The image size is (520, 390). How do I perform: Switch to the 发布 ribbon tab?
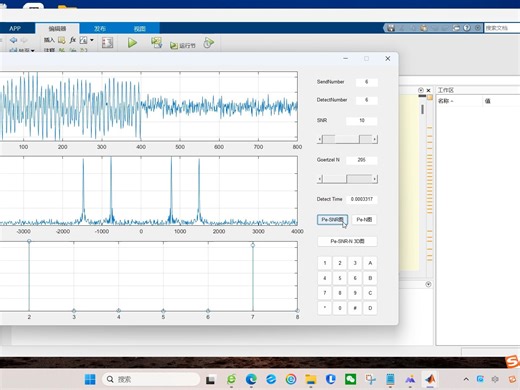pyautogui.click(x=100, y=28)
